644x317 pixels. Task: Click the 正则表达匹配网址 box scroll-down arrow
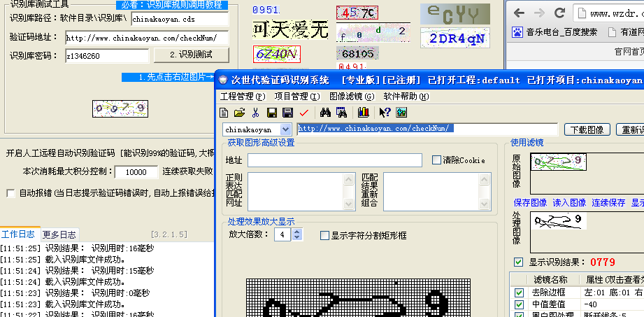pos(349,204)
